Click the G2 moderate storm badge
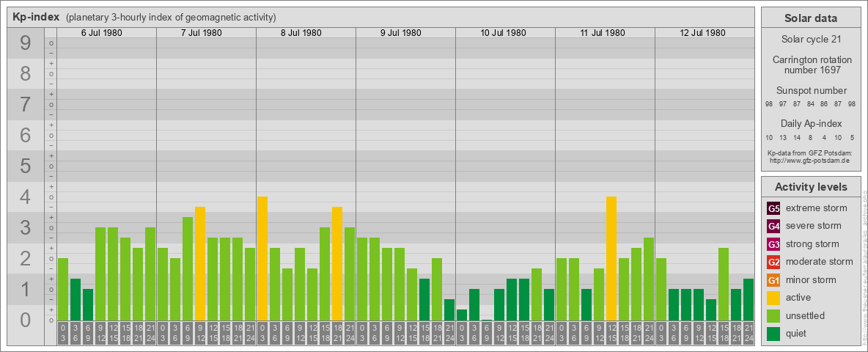Viewport: 868px width, 352px height. [x=773, y=262]
